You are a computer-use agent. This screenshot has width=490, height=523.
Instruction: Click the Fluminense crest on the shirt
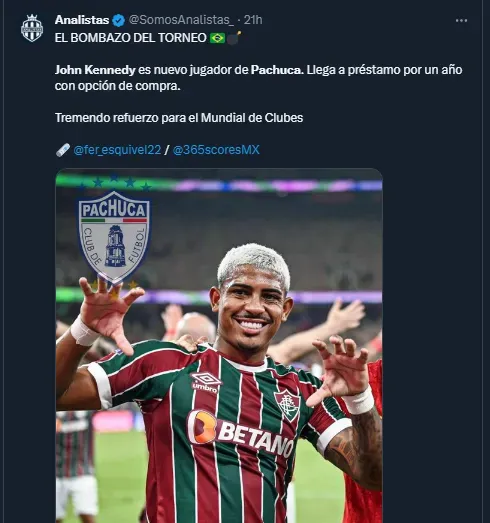tap(287, 405)
